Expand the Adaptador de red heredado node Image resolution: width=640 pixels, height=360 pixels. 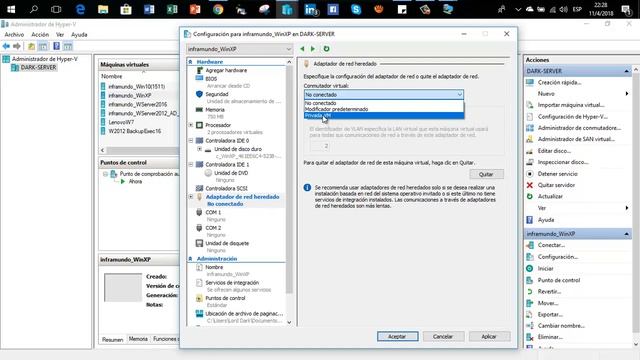pos(191,197)
